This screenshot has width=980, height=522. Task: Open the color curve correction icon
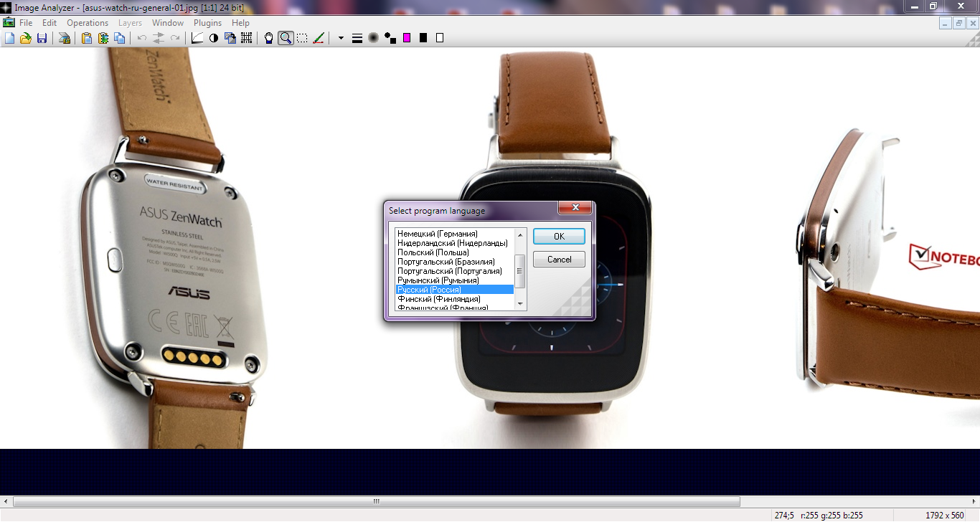pyautogui.click(x=197, y=38)
